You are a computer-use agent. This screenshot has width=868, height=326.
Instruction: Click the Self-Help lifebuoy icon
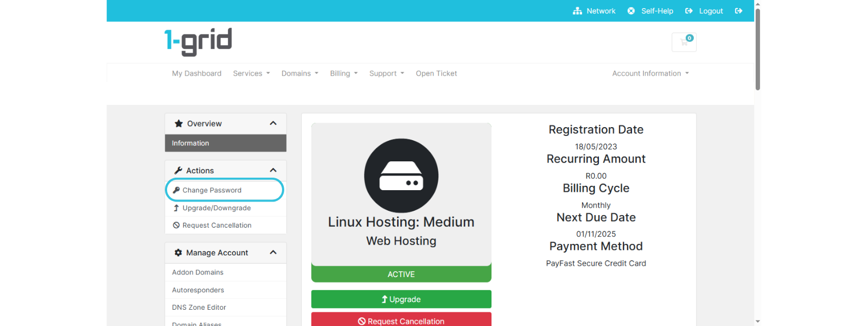[x=631, y=11]
